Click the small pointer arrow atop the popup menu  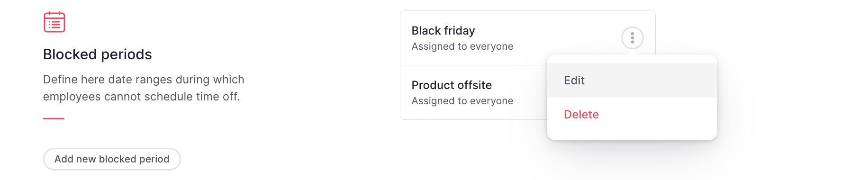coord(632,53)
